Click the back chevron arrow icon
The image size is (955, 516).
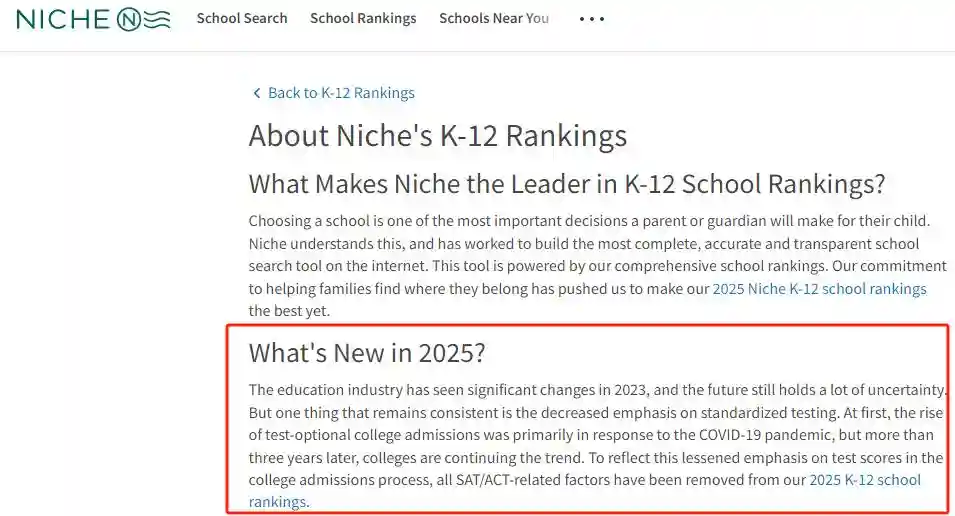coord(256,93)
